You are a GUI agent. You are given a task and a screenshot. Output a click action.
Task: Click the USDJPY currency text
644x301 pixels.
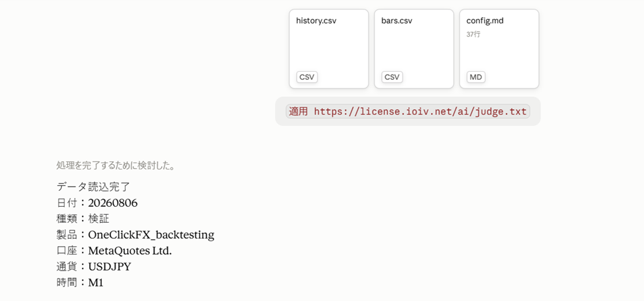pos(110,267)
